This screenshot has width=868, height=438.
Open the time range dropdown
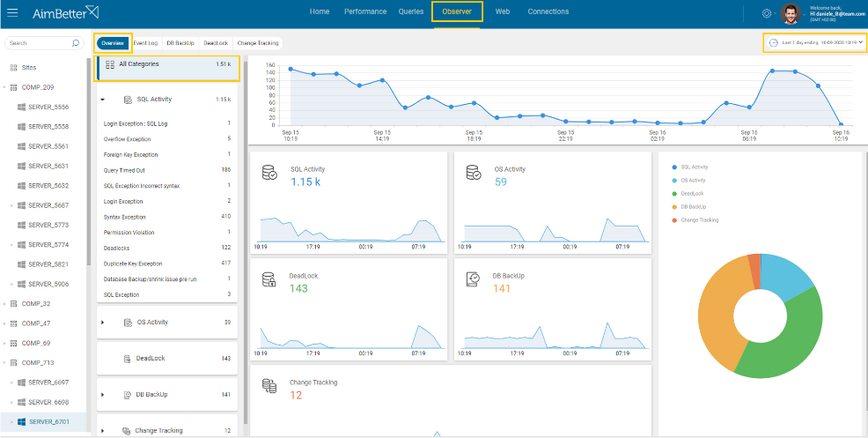coord(813,42)
